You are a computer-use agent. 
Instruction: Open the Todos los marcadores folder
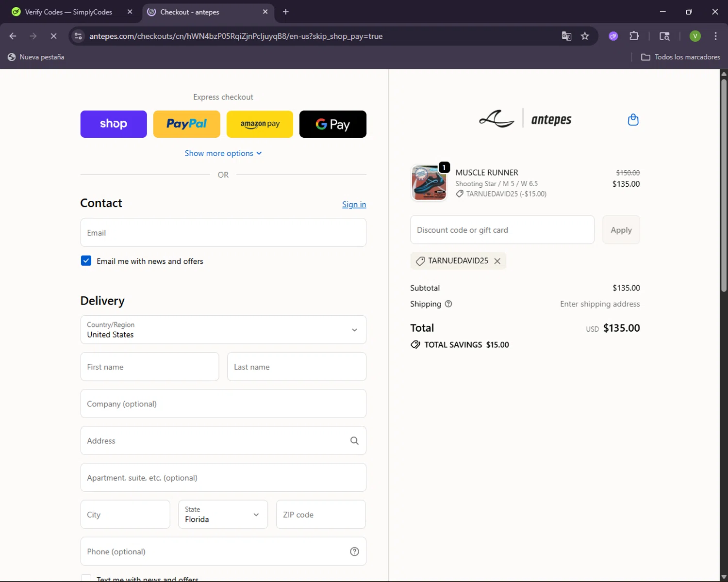[x=680, y=57]
